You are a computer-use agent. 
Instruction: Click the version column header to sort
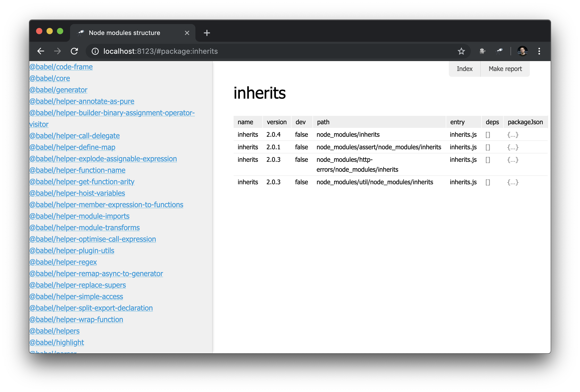[276, 122]
